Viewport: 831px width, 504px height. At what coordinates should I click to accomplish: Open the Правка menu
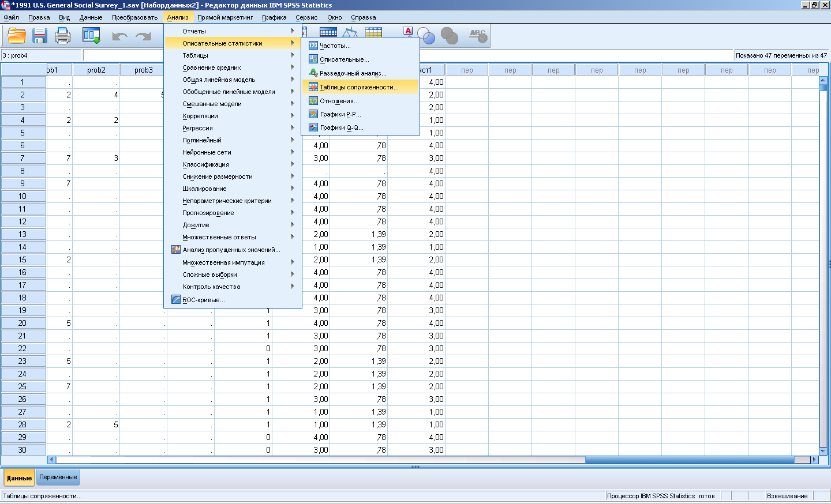(39, 17)
